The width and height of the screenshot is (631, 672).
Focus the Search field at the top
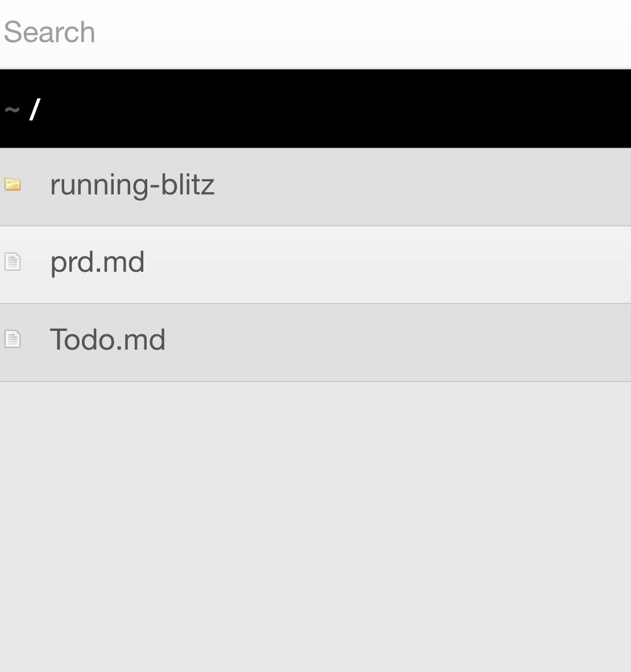(x=315, y=34)
